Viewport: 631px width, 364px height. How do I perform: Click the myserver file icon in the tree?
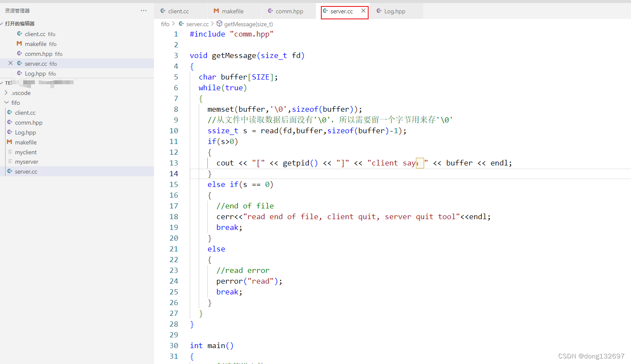pyautogui.click(x=10, y=162)
